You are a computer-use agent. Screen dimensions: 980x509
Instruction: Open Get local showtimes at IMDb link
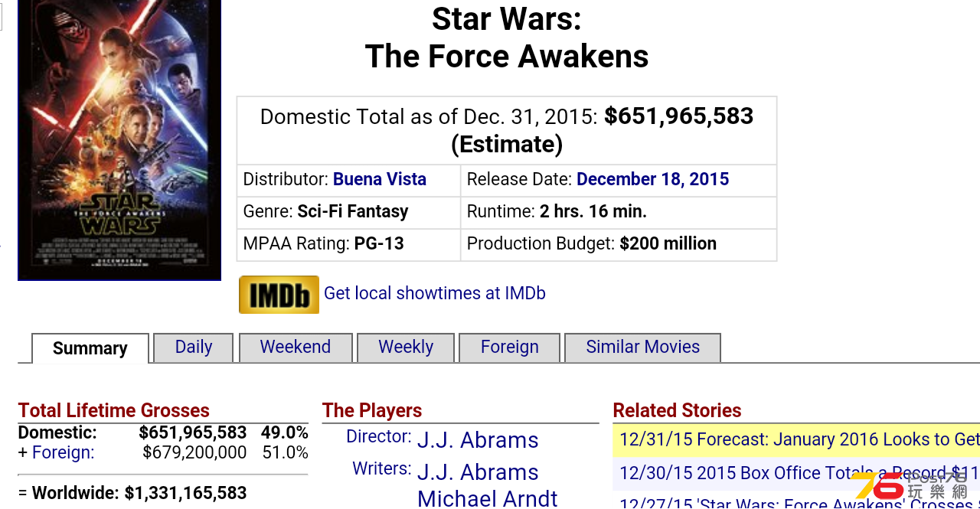point(435,293)
